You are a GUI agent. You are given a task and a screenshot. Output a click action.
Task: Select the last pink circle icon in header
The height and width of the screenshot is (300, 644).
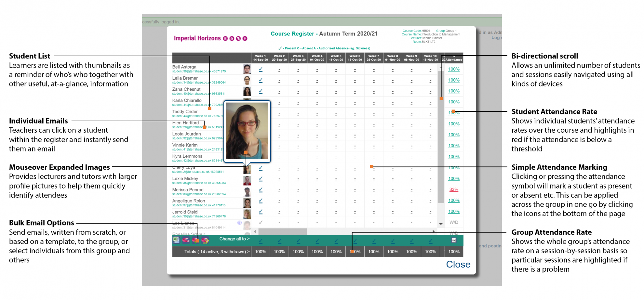tap(245, 38)
